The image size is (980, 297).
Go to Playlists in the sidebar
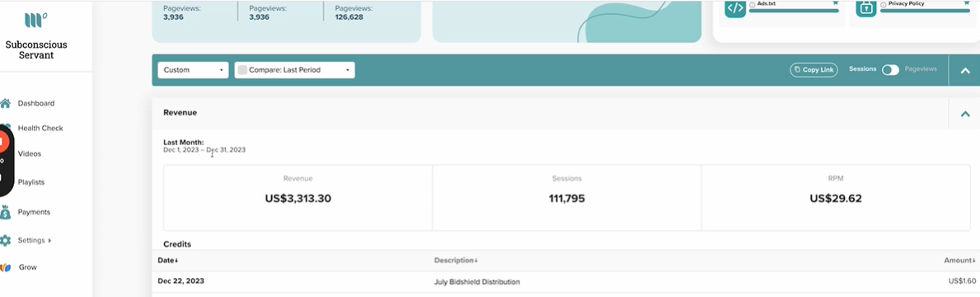(x=31, y=182)
